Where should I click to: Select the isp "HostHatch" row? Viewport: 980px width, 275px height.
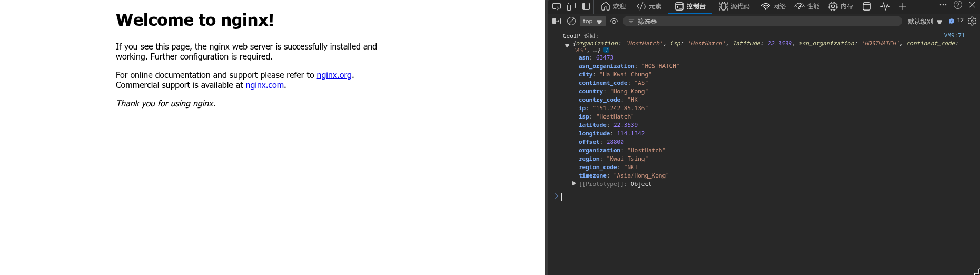click(x=607, y=117)
